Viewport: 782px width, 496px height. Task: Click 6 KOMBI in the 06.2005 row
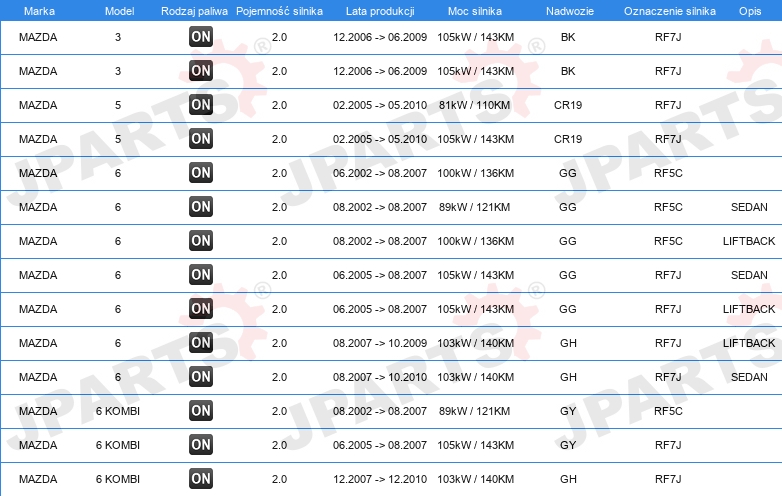(118, 445)
